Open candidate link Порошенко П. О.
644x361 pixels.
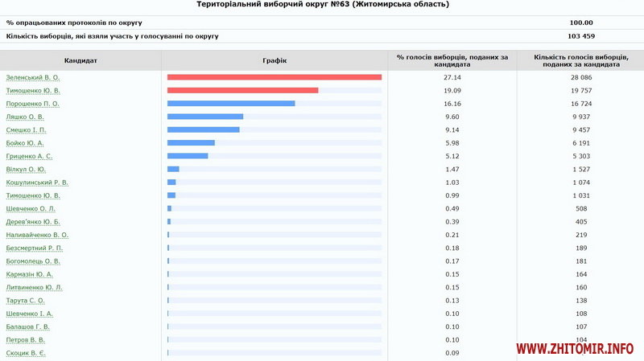pyautogui.click(x=33, y=104)
